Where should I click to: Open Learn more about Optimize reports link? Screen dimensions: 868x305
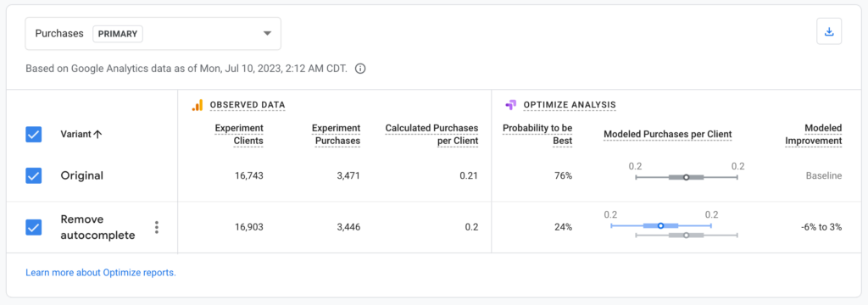[101, 272]
